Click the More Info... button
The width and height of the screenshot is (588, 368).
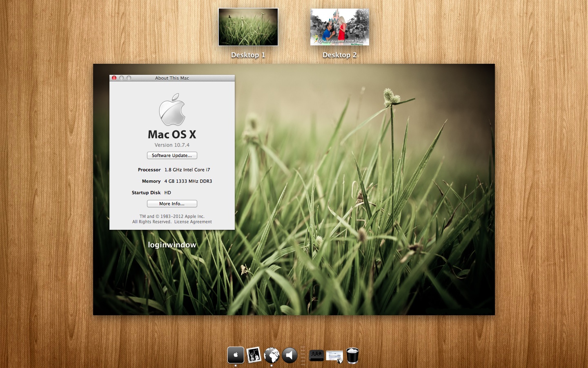pyautogui.click(x=172, y=204)
